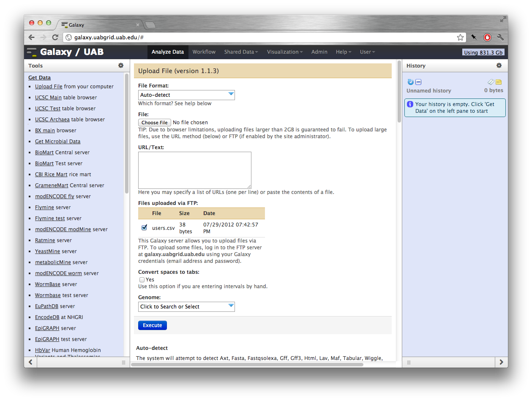Click the Choose File button
This screenshot has height=401, width=532.
click(x=154, y=123)
